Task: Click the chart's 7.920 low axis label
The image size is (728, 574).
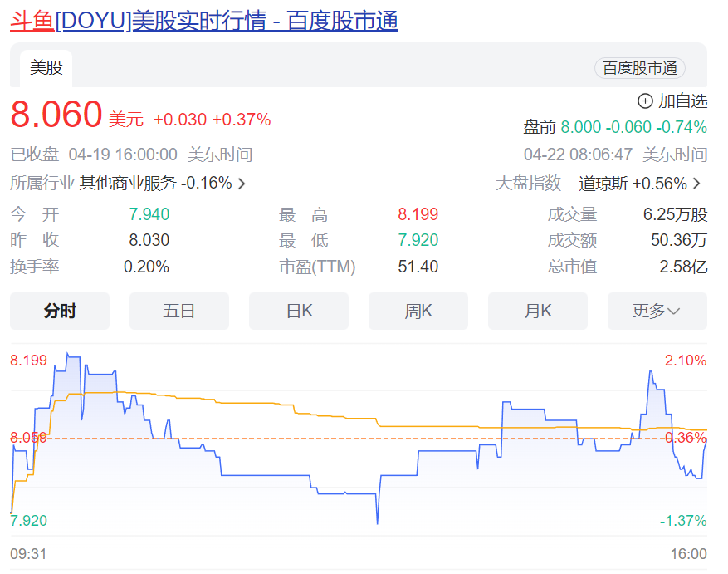Action: click(x=29, y=521)
